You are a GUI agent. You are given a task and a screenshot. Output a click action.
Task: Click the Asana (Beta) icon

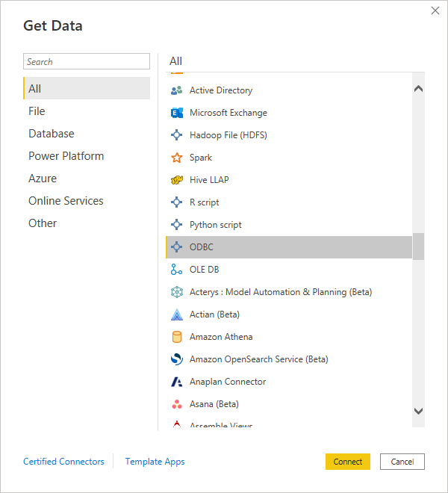(x=177, y=404)
